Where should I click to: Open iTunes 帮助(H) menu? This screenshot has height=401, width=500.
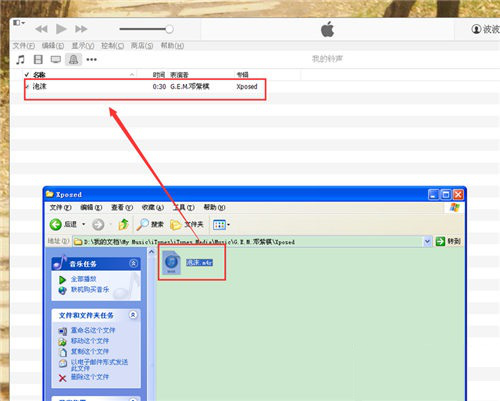172,46
